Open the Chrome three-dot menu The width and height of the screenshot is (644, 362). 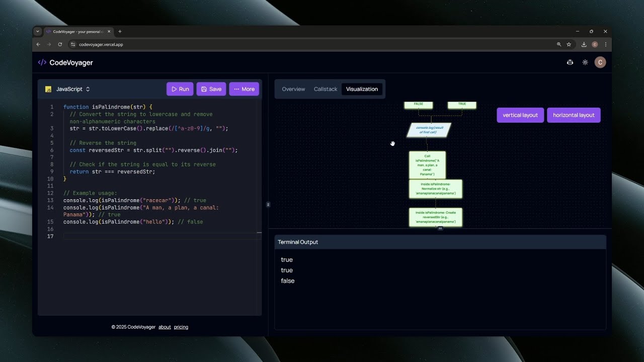(605, 44)
